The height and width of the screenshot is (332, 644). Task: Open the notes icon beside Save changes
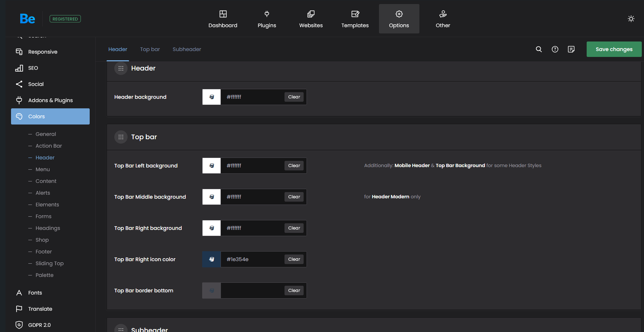click(x=571, y=49)
